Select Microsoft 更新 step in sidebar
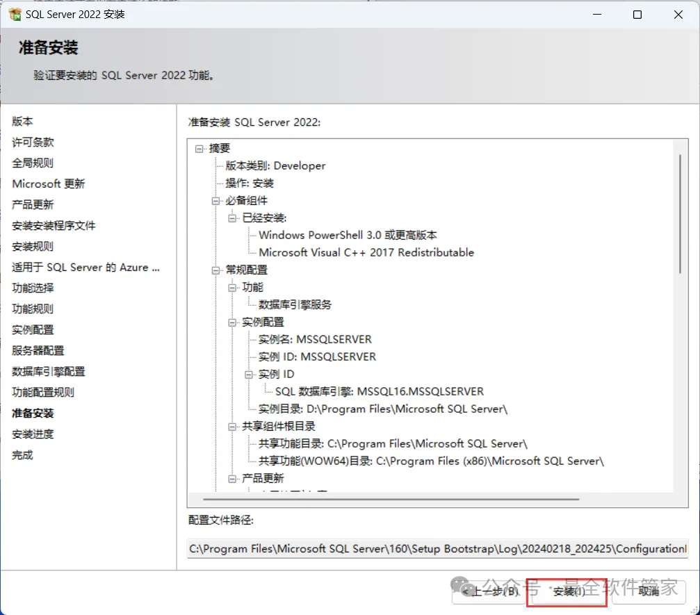The image size is (700, 615). pyautogui.click(x=48, y=184)
